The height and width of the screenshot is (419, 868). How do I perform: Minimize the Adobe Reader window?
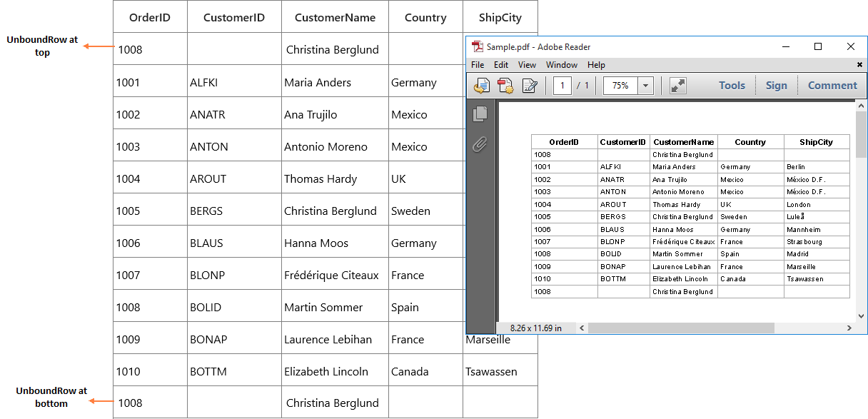(785, 46)
